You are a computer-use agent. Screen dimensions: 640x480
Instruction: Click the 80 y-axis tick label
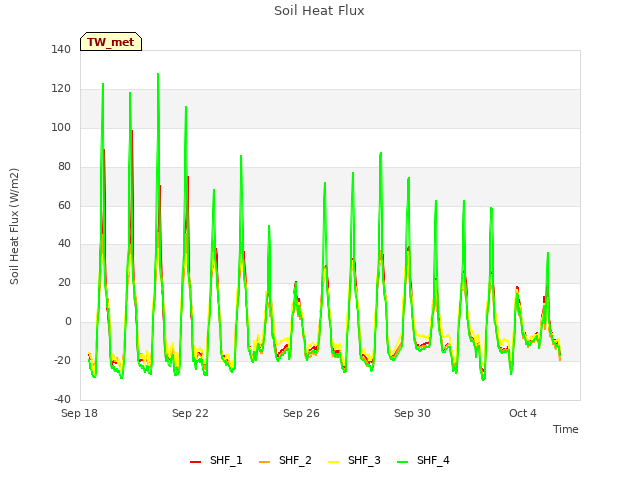tap(64, 167)
